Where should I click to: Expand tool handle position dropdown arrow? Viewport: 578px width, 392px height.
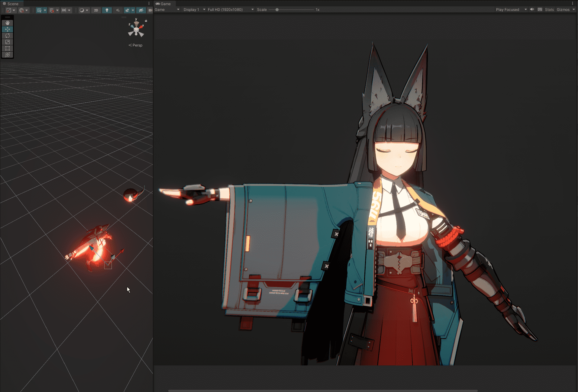click(14, 10)
